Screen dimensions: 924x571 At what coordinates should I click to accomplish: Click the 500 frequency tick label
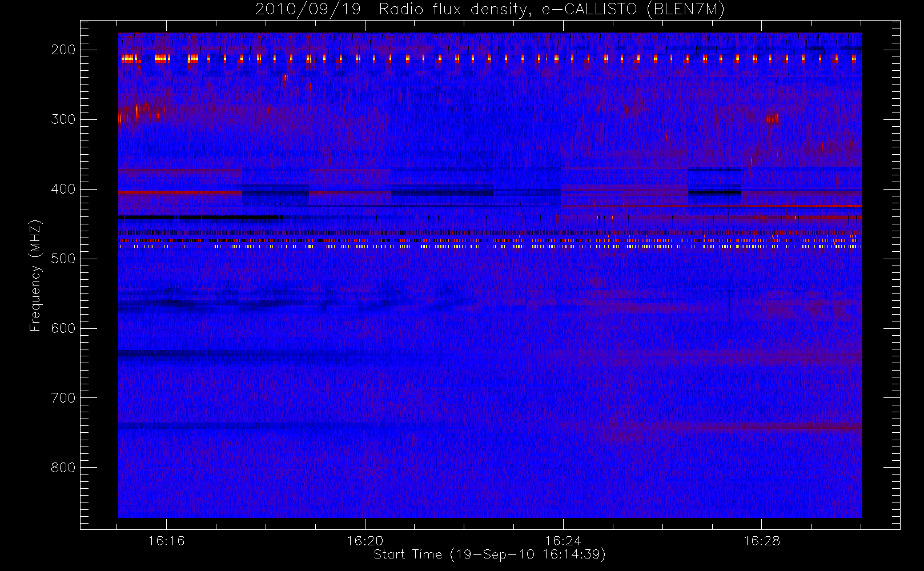point(63,259)
